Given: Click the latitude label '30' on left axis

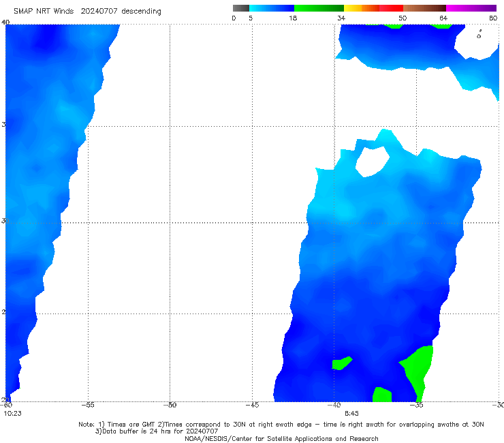Looking at the screenshot, I should pos(4,221).
